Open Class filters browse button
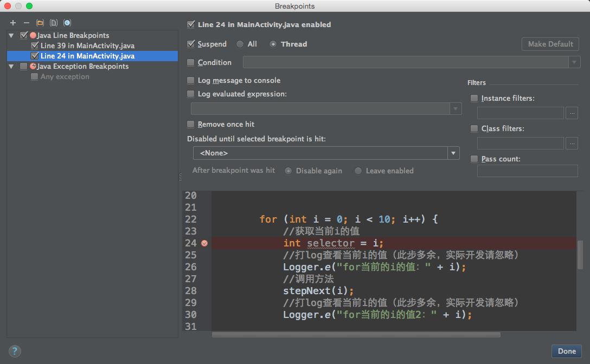This screenshot has height=364, width=590. pyautogui.click(x=572, y=143)
